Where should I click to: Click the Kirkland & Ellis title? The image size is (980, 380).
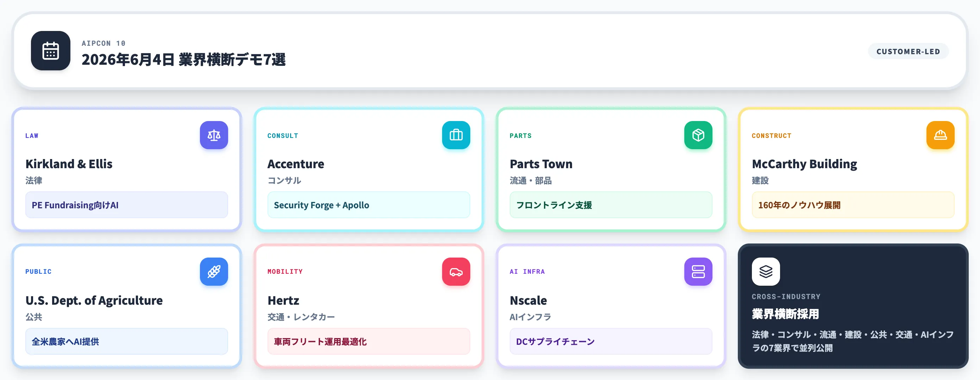coord(69,164)
